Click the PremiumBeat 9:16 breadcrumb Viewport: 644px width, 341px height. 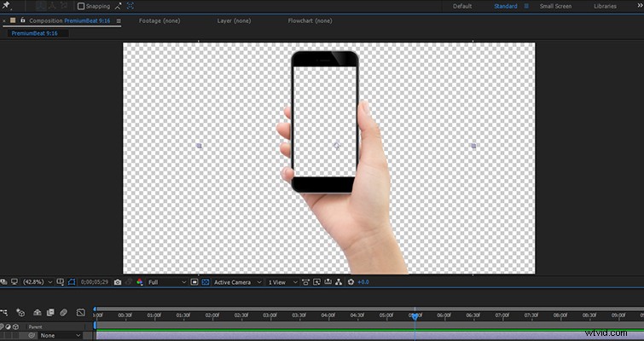click(x=34, y=33)
